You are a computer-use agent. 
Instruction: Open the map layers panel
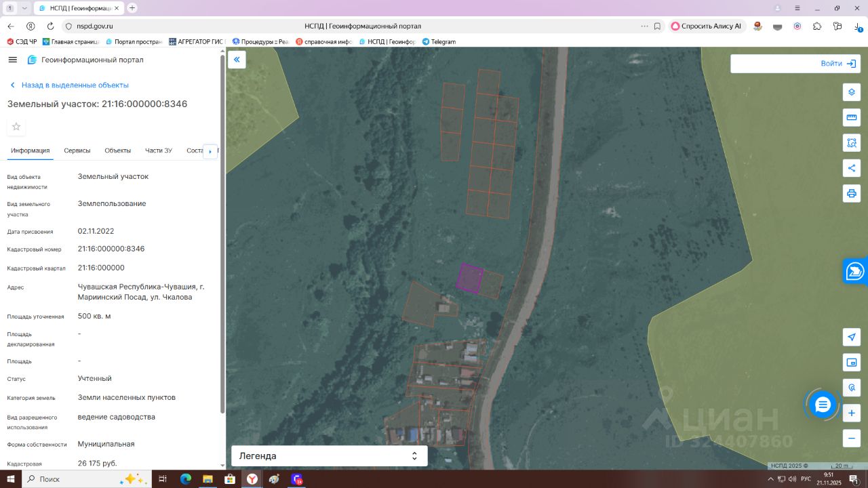[x=852, y=92]
